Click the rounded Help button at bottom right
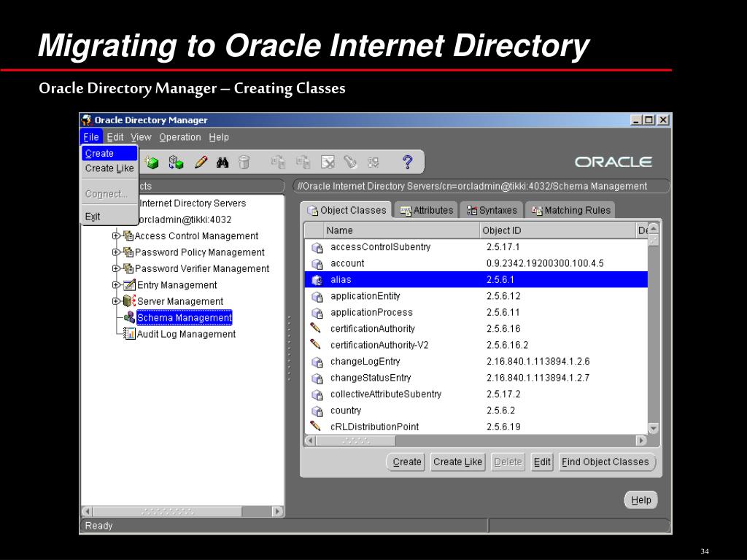 [640, 500]
